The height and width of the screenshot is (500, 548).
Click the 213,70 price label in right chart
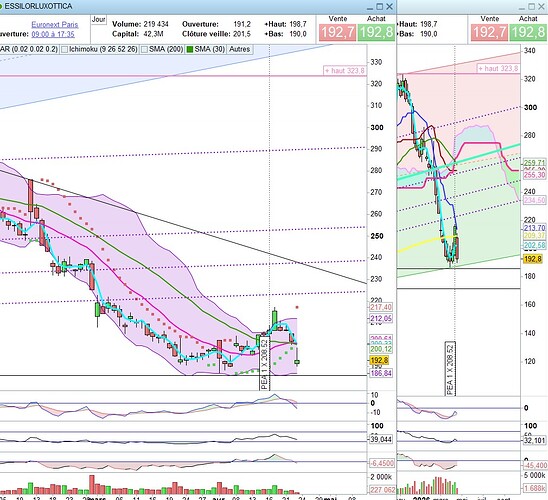[x=534, y=228]
